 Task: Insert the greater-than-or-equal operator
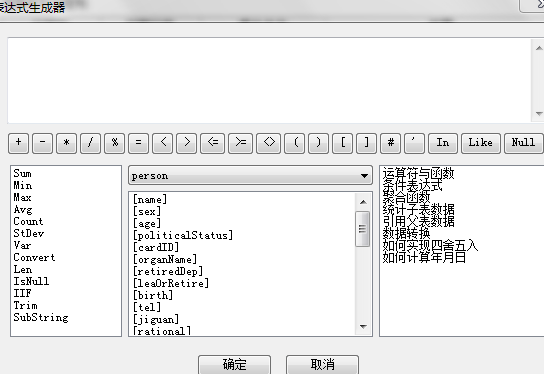(x=240, y=143)
